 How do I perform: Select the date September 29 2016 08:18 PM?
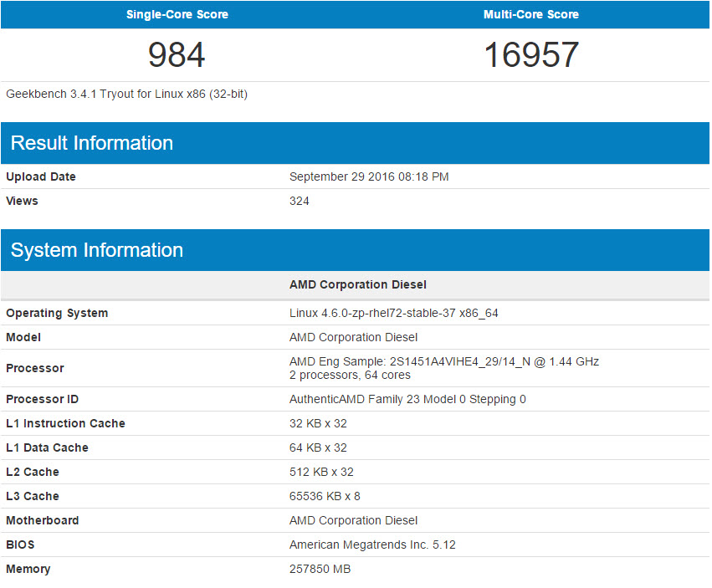(x=369, y=176)
